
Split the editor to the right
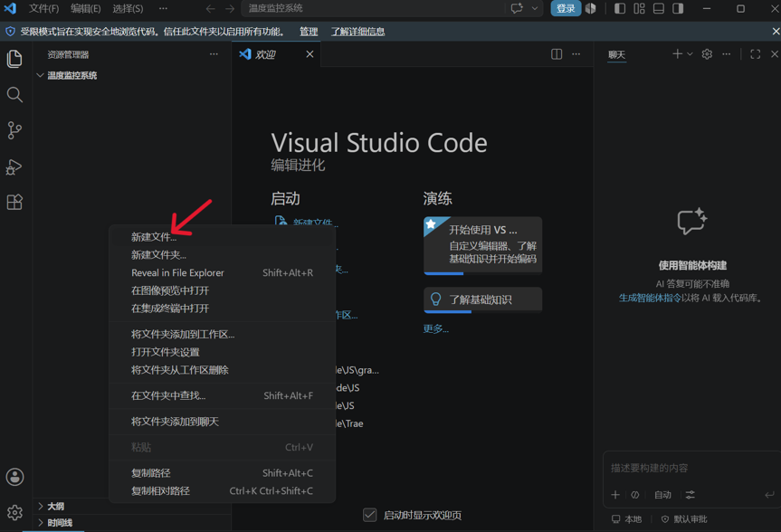coord(557,53)
